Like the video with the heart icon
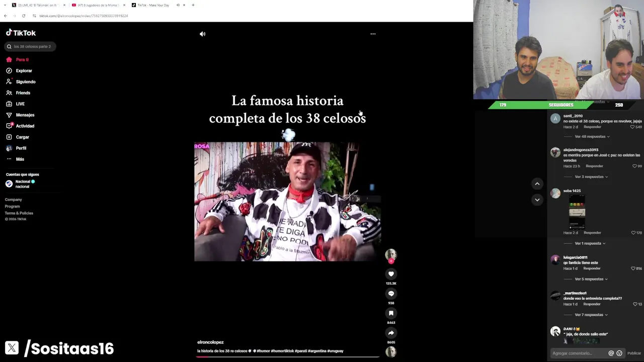This screenshot has height=362, width=644. pos(391,274)
